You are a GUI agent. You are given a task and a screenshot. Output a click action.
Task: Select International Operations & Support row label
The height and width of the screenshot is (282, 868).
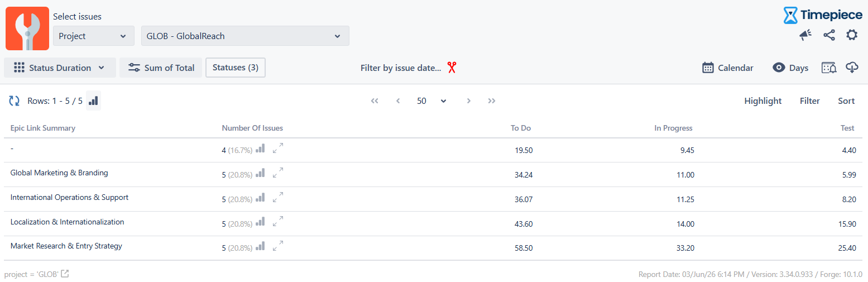(x=70, y=198)
